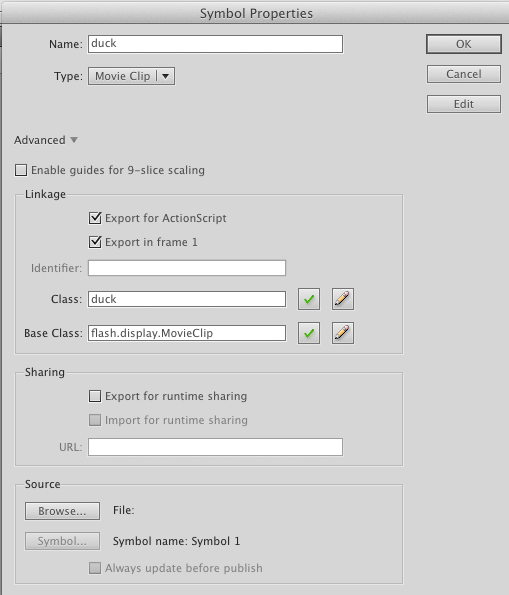
Task: Focus the Class field containing duck
Action: tap(187, 299)
